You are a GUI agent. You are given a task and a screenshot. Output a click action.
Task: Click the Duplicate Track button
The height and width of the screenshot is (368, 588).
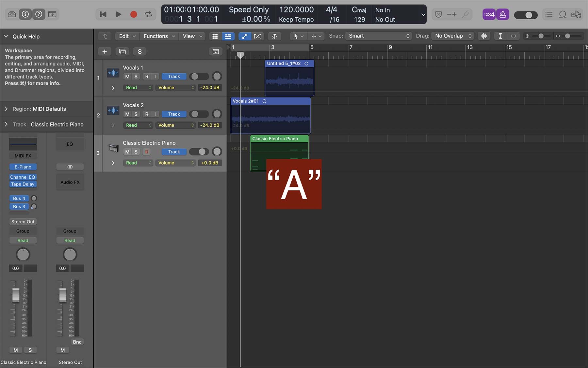click(122, 52)
